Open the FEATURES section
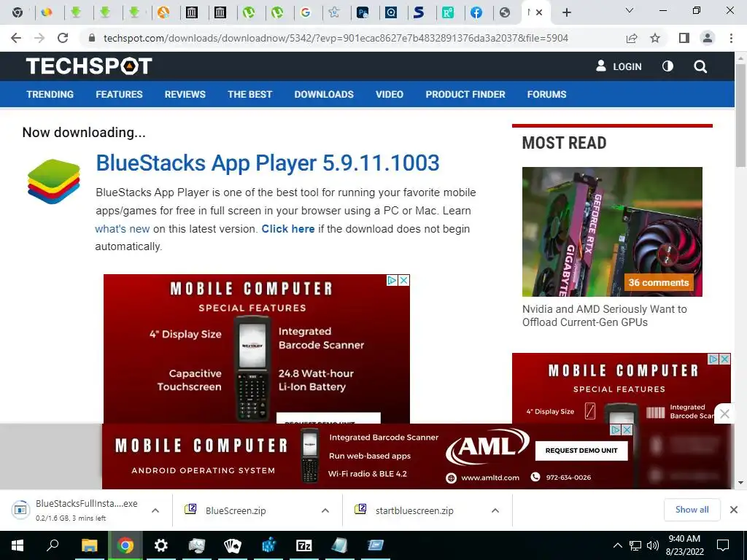747x560 pixels. tap(119, 94)
